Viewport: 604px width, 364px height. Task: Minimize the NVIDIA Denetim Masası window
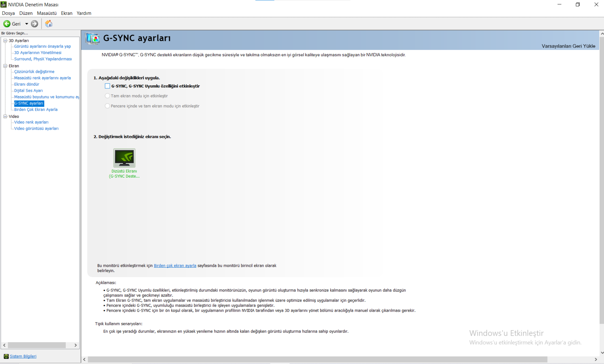(560, 4)
